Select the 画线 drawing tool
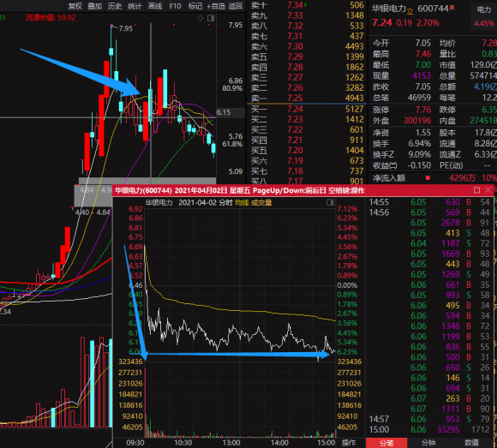The height and width of the screenshot is (448, 497). (155, 6)
